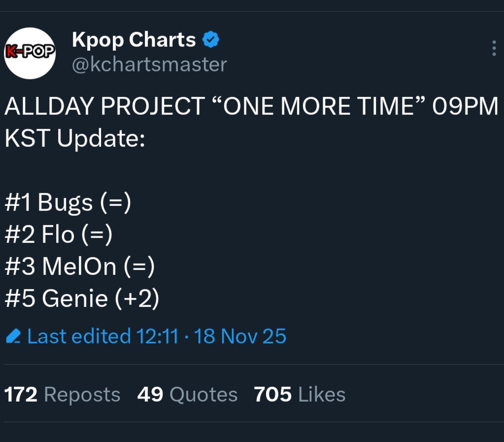Screen dimensions: 504x442
Task: Click the pencil edit history icon
Action: pyautogui.click(x=13, y=337)
